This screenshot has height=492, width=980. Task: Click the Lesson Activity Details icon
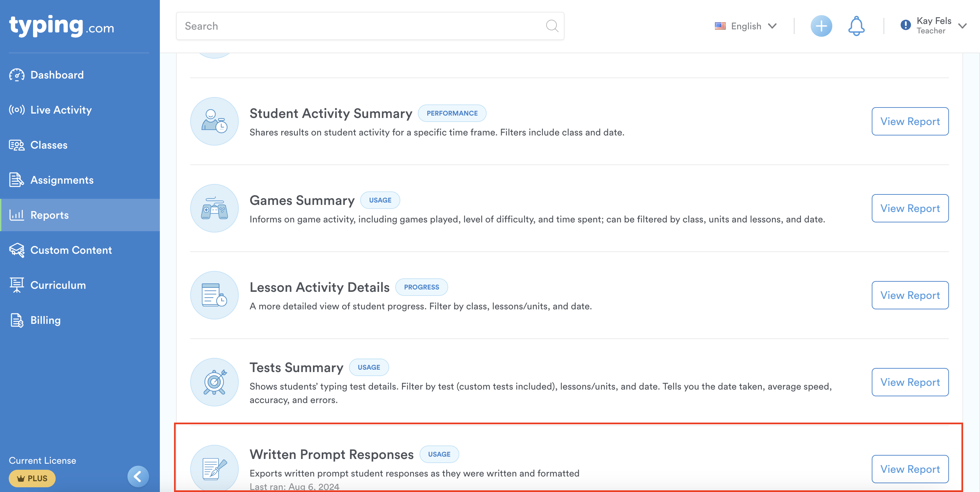(x=214, y=296)
